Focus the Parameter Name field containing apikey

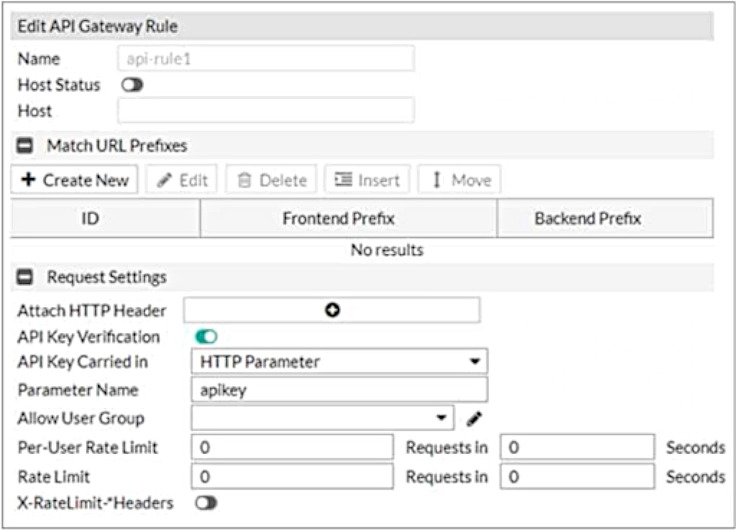(338, 390)
